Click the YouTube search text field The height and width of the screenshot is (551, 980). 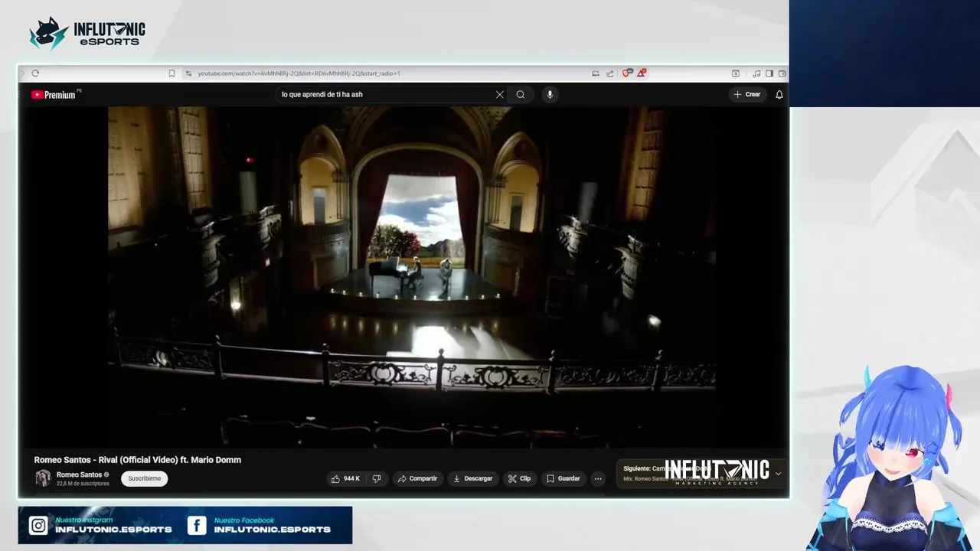pos(385,95)
